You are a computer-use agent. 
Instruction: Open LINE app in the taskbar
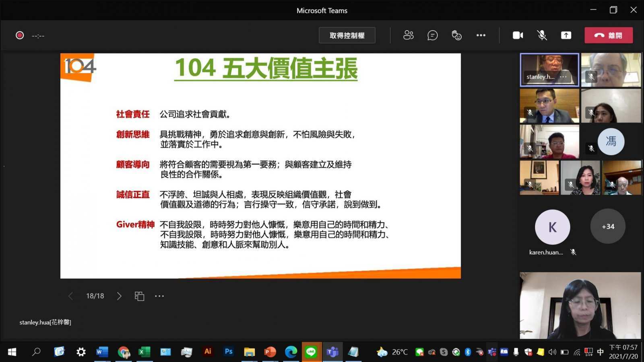(x=311, y=352)
